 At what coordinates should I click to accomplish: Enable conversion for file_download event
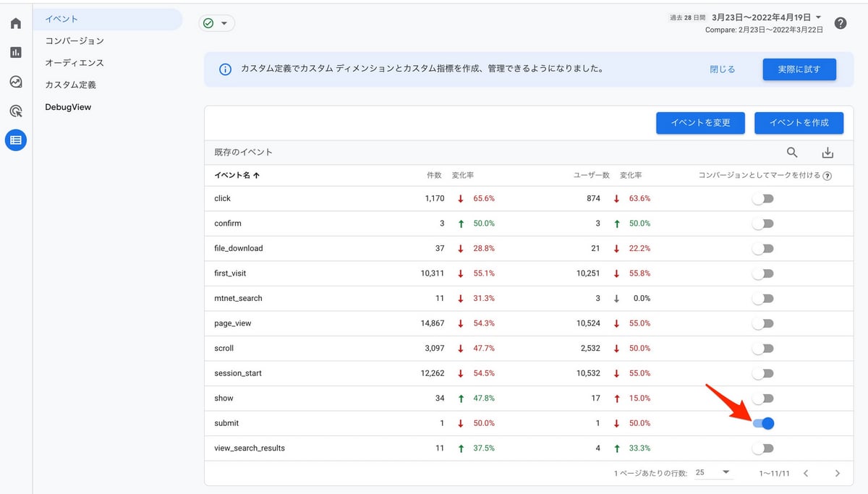tap(763, 248)
